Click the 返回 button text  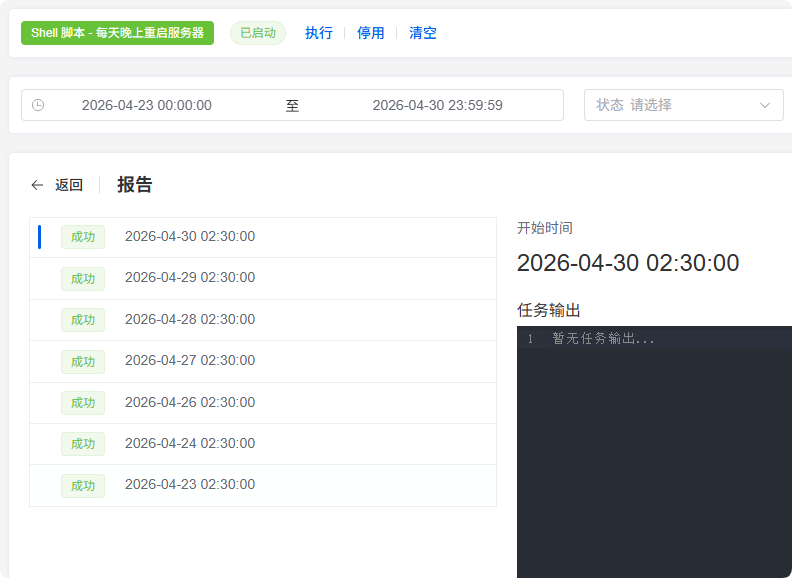pos(69,185)
